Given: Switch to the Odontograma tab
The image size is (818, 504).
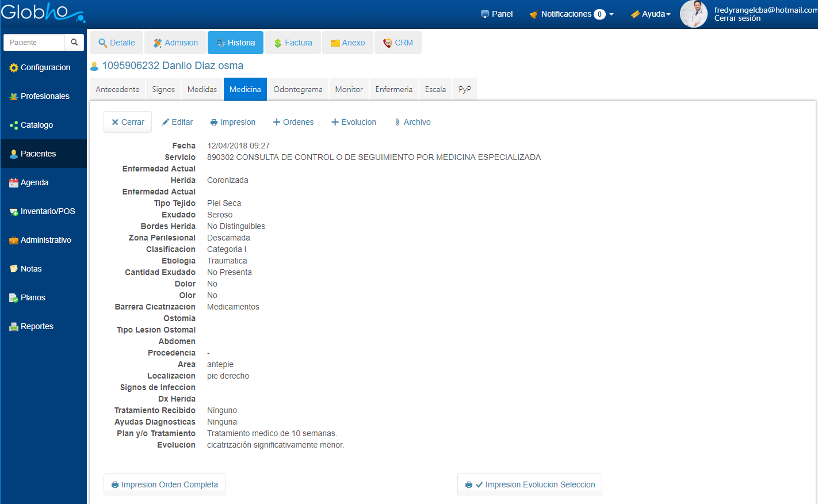Looking at the screenshot, I should pos(297,89).
